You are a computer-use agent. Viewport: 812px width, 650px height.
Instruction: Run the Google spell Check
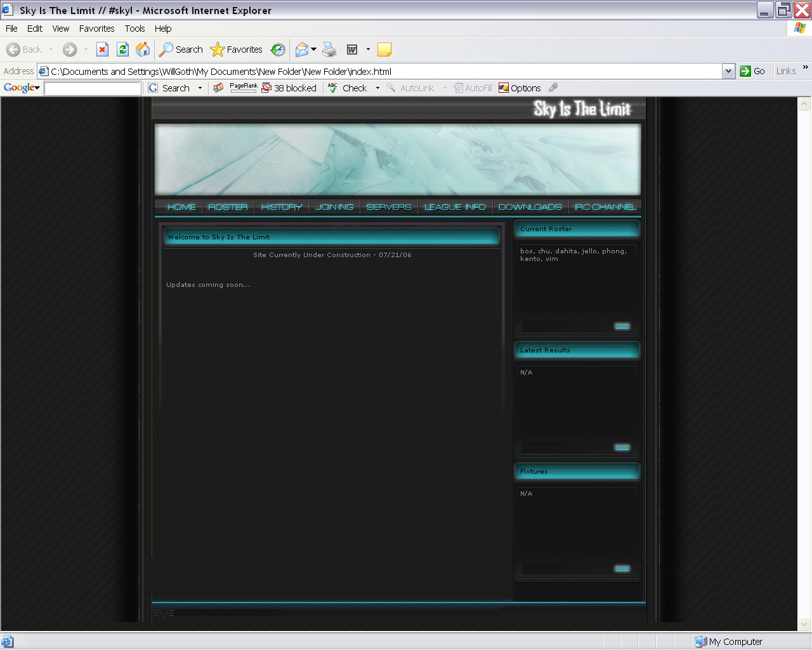347,88
